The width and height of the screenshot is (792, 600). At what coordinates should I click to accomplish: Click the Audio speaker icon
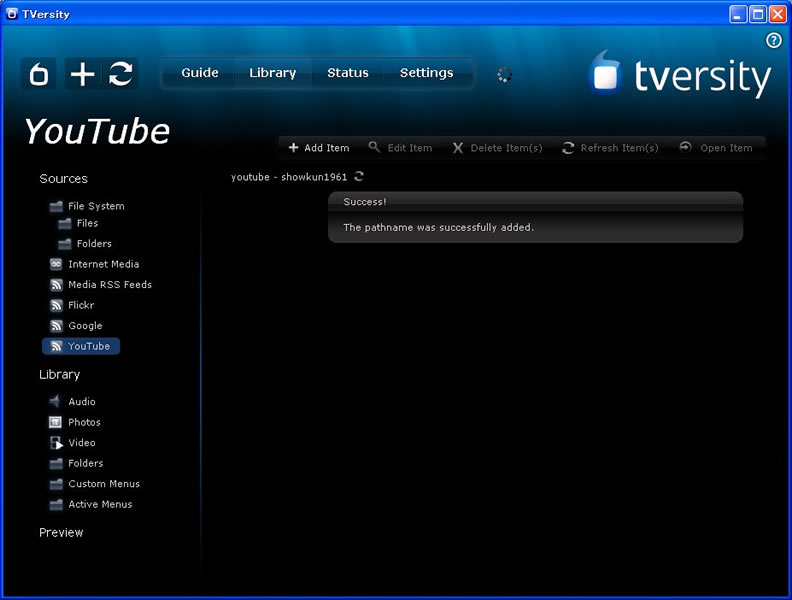tap(56, 402)
